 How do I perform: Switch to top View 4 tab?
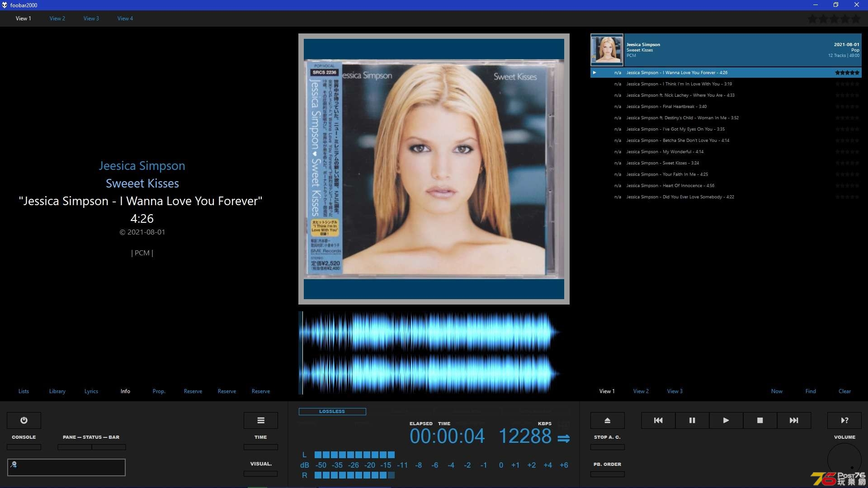point(125,19)
